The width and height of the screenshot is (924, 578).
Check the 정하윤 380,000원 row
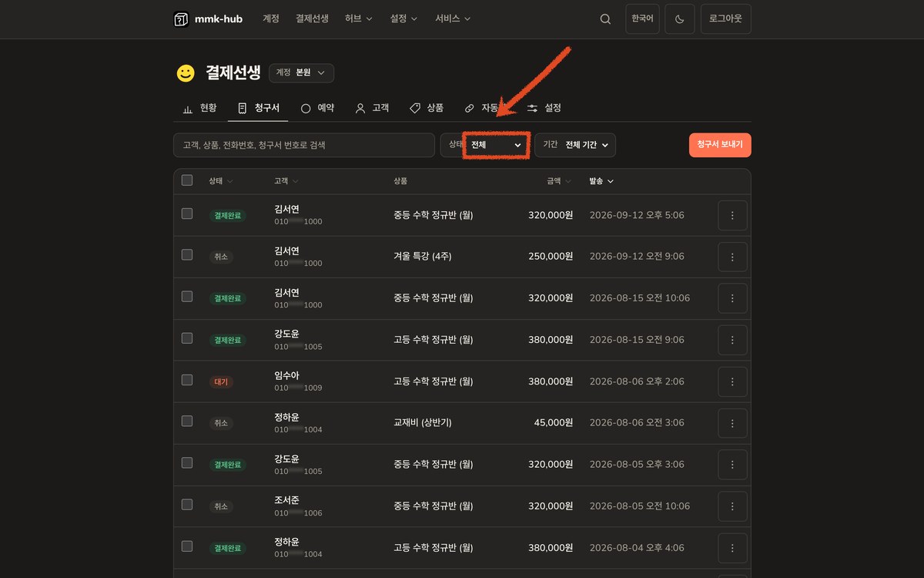187,546
